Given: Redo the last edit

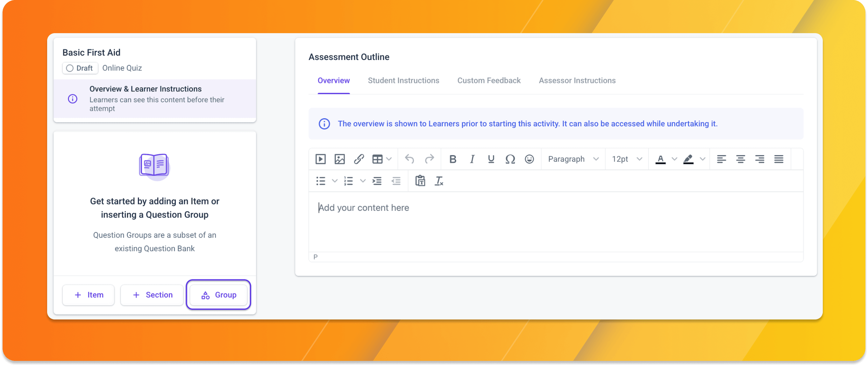Looking at the screenshot, I should click(x=429, y=159).
